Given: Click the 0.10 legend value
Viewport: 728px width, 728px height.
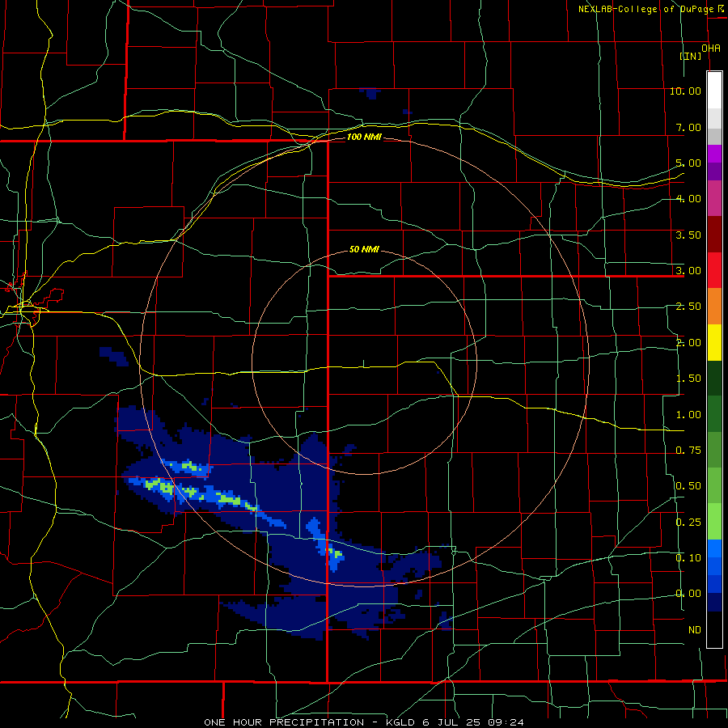Looking at the screenshot, I should click(688, 558).
